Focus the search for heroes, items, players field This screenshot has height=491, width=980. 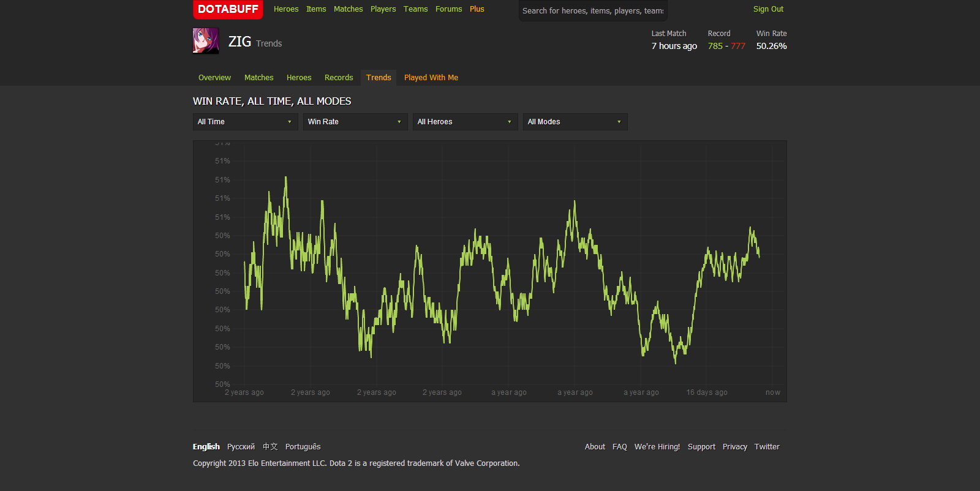pyautogui.click(x=593, y=11)
